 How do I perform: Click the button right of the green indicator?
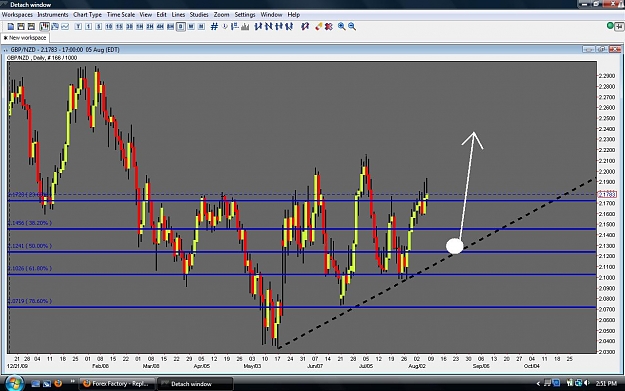point(619,26)
